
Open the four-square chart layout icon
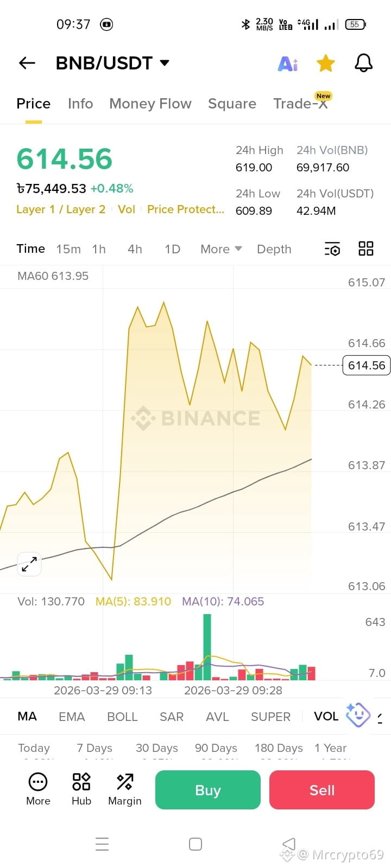366,248
